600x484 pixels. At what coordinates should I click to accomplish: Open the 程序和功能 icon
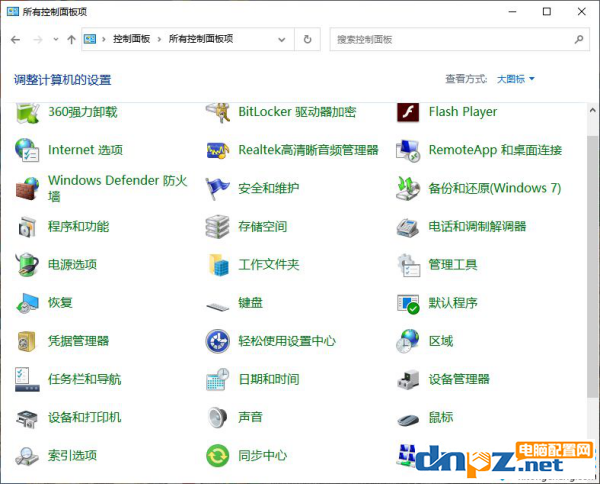27,227
